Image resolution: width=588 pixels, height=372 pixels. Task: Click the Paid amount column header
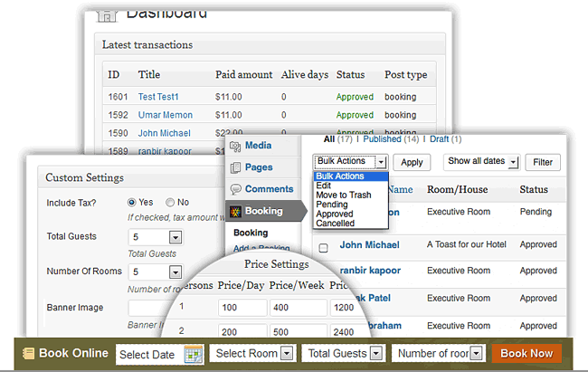[243, 75]
